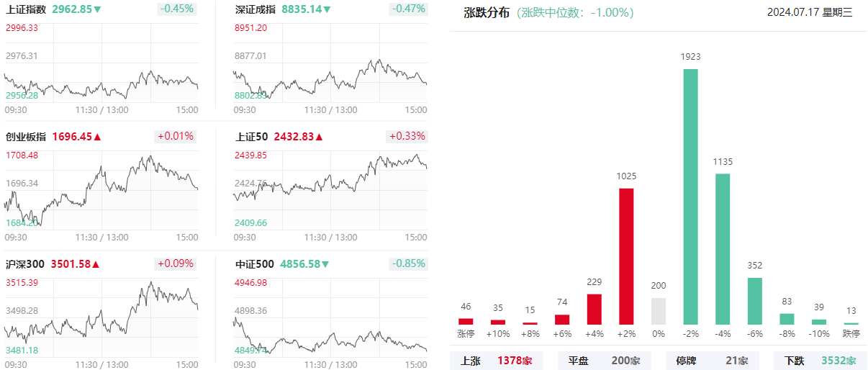Click the red up arrow beside 创业板指 value
The height and width of the screenshot is (370, 868).
pos(98,137)
